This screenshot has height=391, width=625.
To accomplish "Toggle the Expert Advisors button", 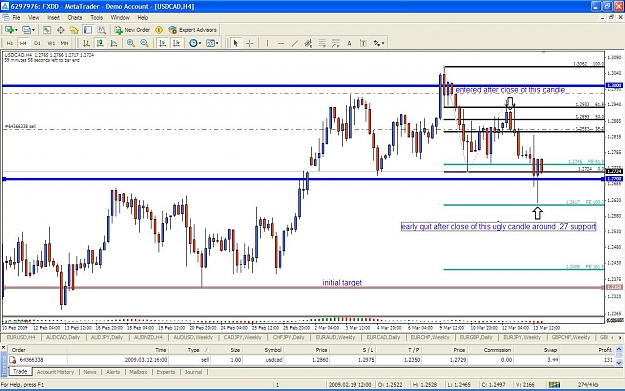I will (193, 30).
